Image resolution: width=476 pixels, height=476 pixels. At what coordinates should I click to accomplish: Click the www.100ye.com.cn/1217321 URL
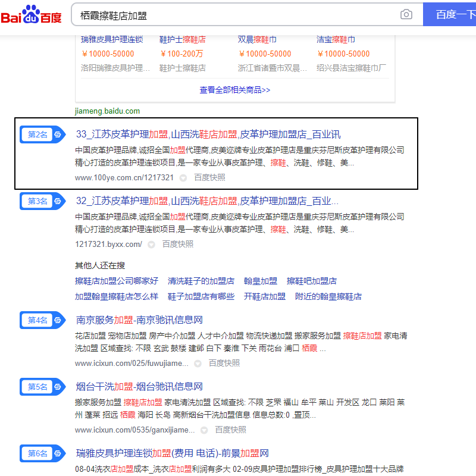[124, 177]
